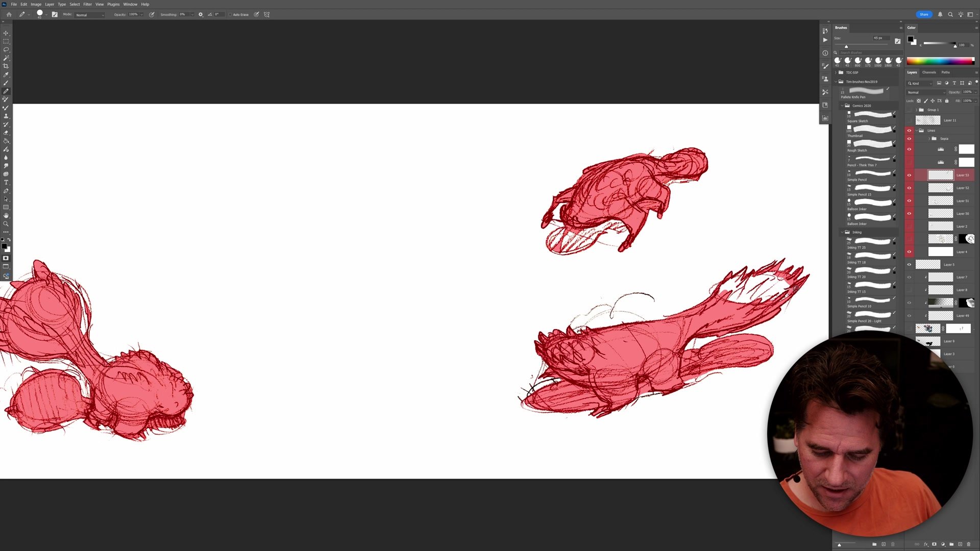Enable the Auto Erase checkbox
The height and width of the screenshot is (551, 980).
(230, 15)
